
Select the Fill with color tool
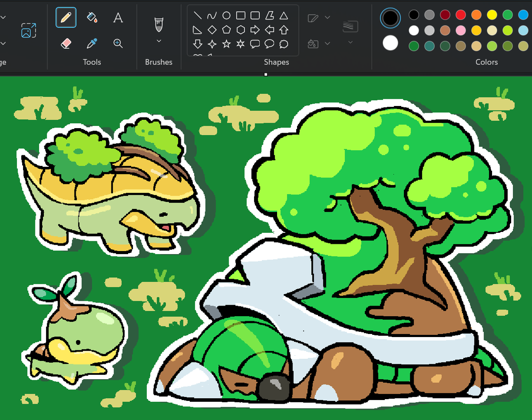92,18
